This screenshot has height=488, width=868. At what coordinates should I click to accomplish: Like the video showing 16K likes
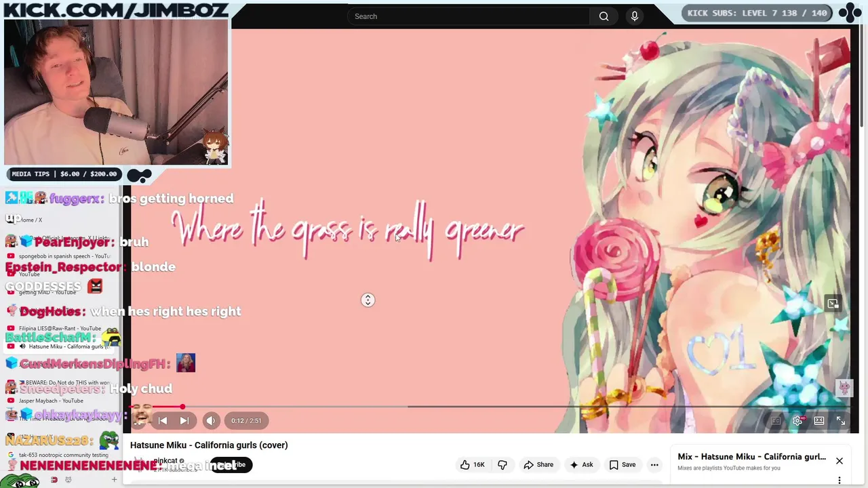473,465
